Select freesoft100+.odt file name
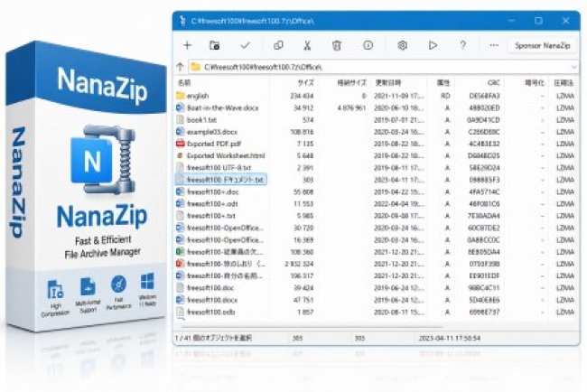The height and width of the screenshot is (392, 587). [212, 203]
